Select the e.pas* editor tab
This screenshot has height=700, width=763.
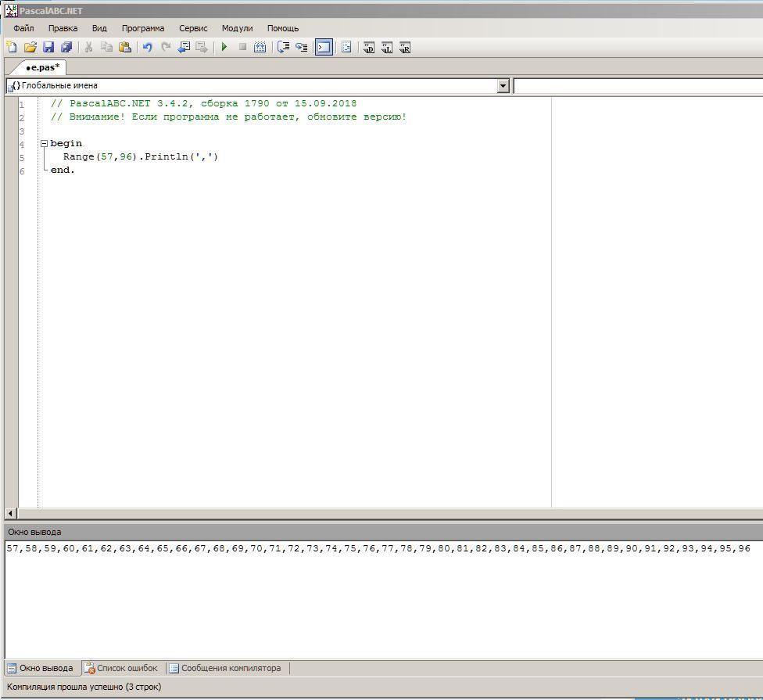[x=43, y=67]
